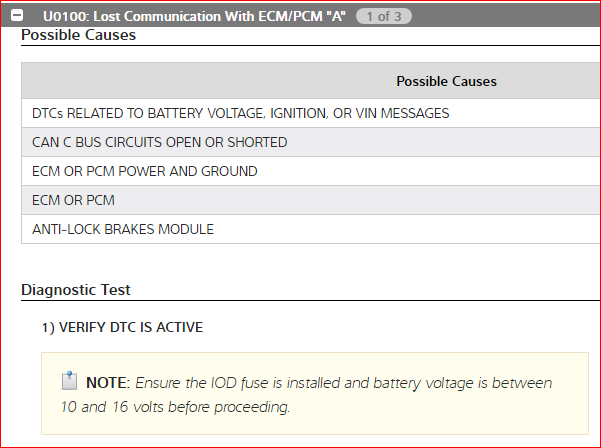Select the 'DTCs RELATED TO BATTERY VOLTAGE' row
The width and height of the screenshot is (601, 448).
[240, 113]
